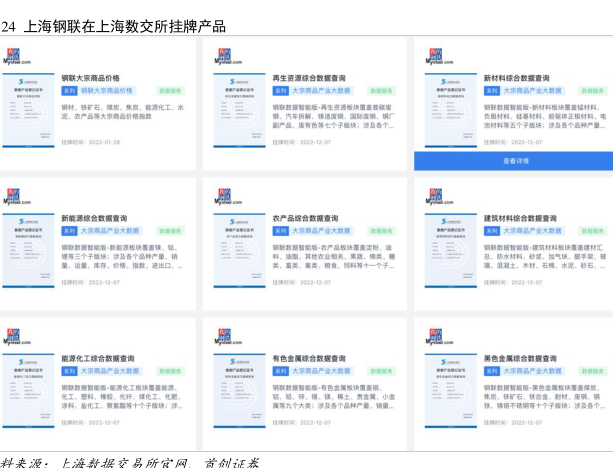Open the 能源化工综合数据查询 product title
The height and width of the screenshot is (468, 613).
(98, 359)
